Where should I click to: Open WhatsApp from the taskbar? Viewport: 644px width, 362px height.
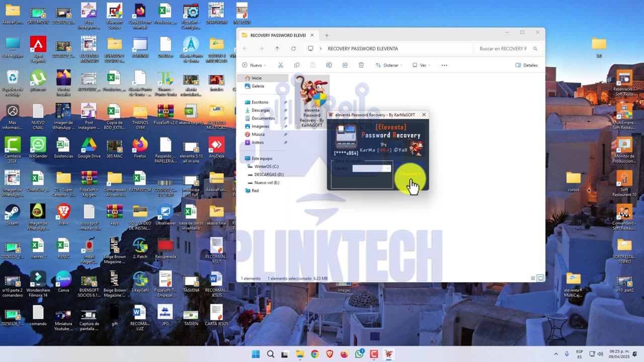pos(359,354)
